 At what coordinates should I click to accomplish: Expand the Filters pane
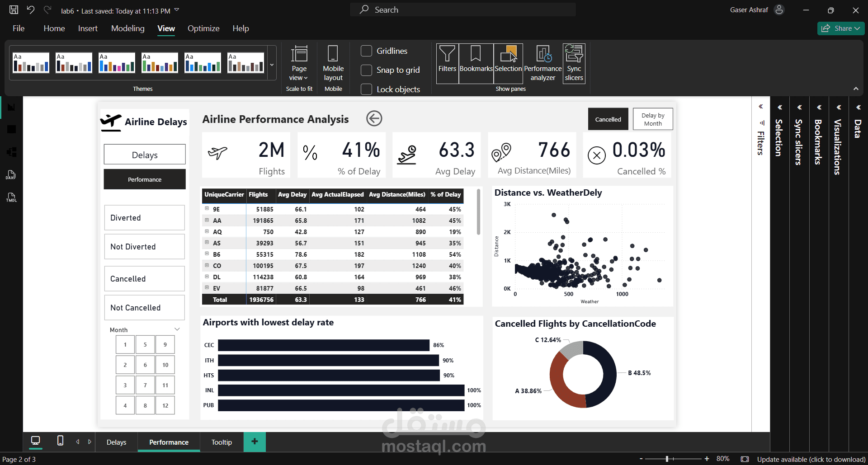pos(761,107)
